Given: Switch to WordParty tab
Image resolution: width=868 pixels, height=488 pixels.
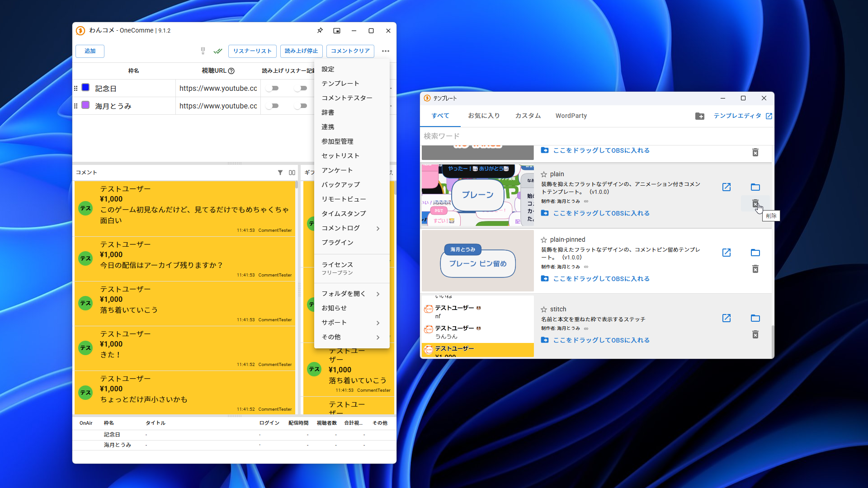Looking at the screenshot, I should (571, 116).
